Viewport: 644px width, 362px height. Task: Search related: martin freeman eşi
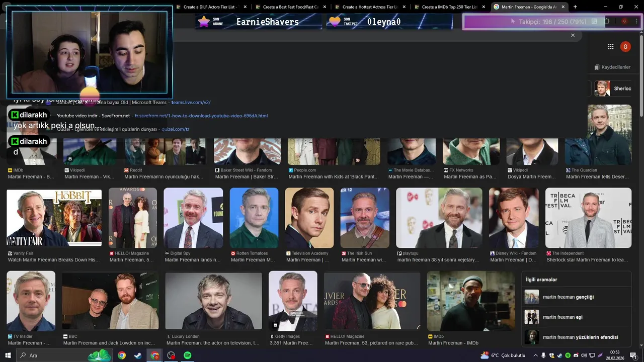pos(577,317)
